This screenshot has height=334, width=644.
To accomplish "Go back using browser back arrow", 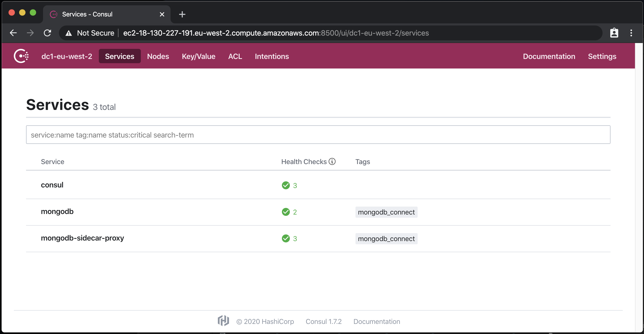I will (13, 33).
